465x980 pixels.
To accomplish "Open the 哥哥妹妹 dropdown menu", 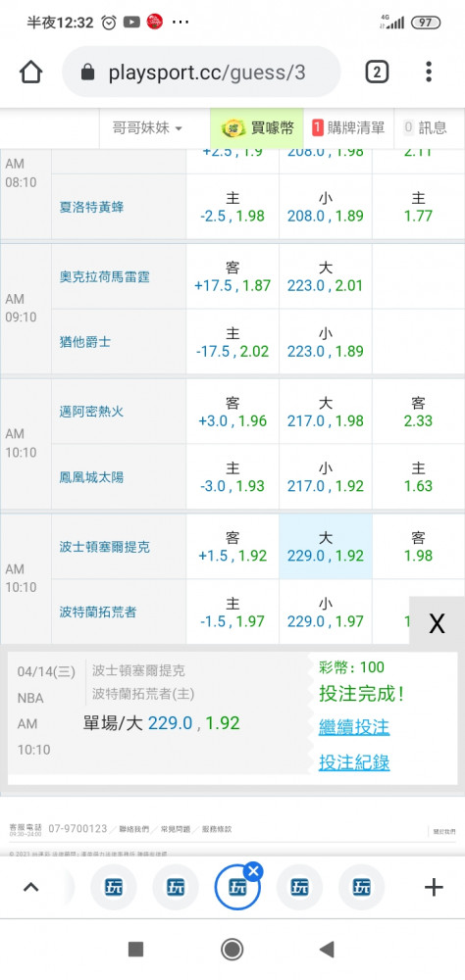I will coord(148,128).
